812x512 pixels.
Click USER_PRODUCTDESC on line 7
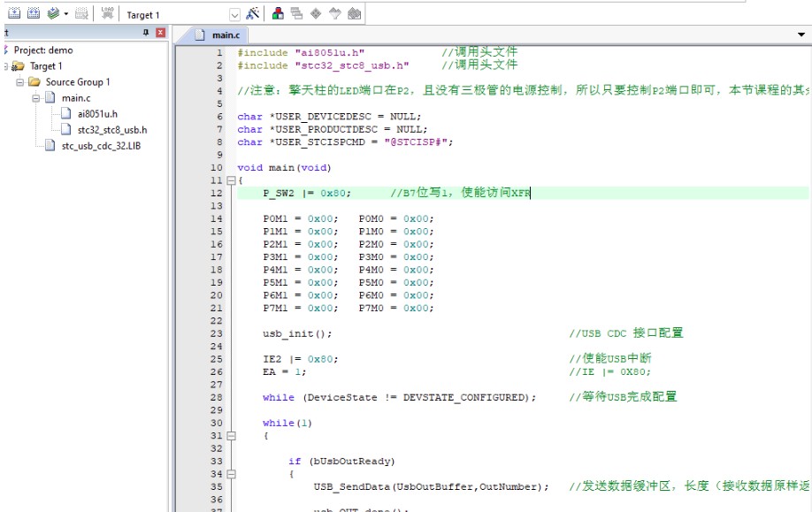tap(326, 129)
